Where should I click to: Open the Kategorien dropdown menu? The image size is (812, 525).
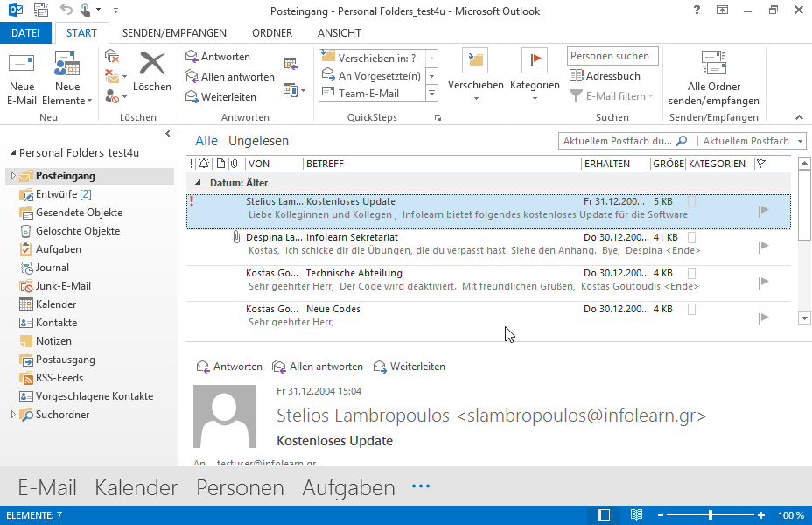[x=535, y=76]
